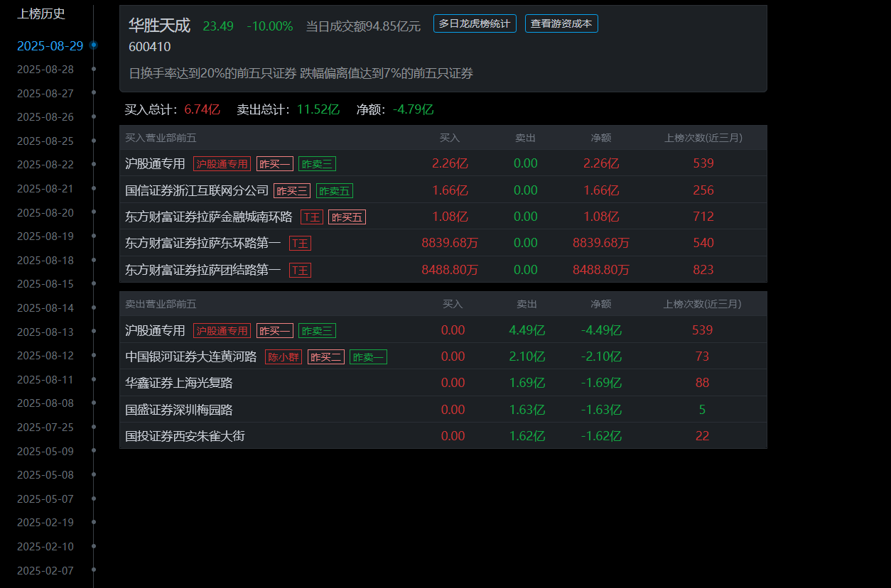Click the 4.49亿 sell amount cell
891x588 pixels.
coord(527,330)
